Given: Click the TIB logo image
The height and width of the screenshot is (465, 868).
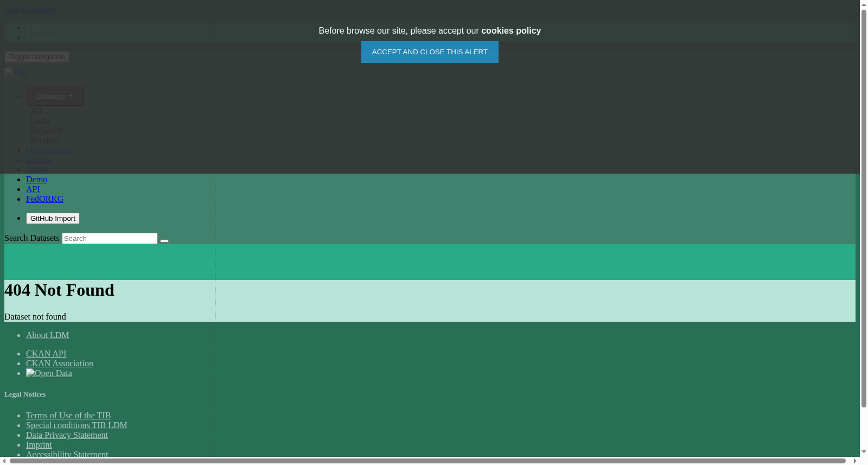Looking at the screenshot, I should [x=15, y=73].
